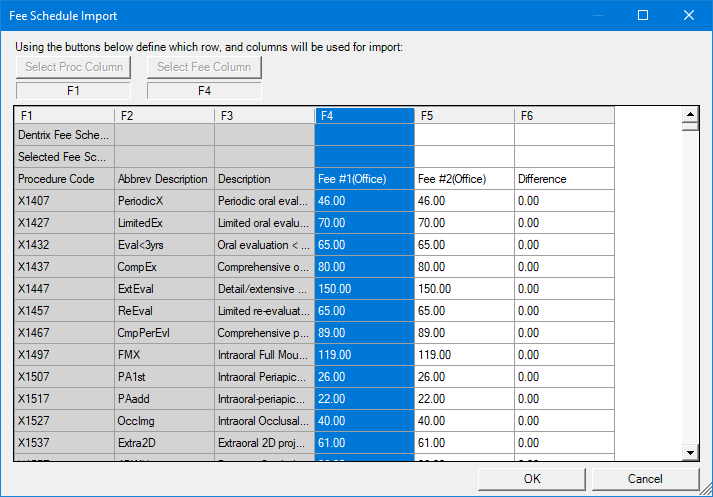Select the F4 column header

point(364,116)
